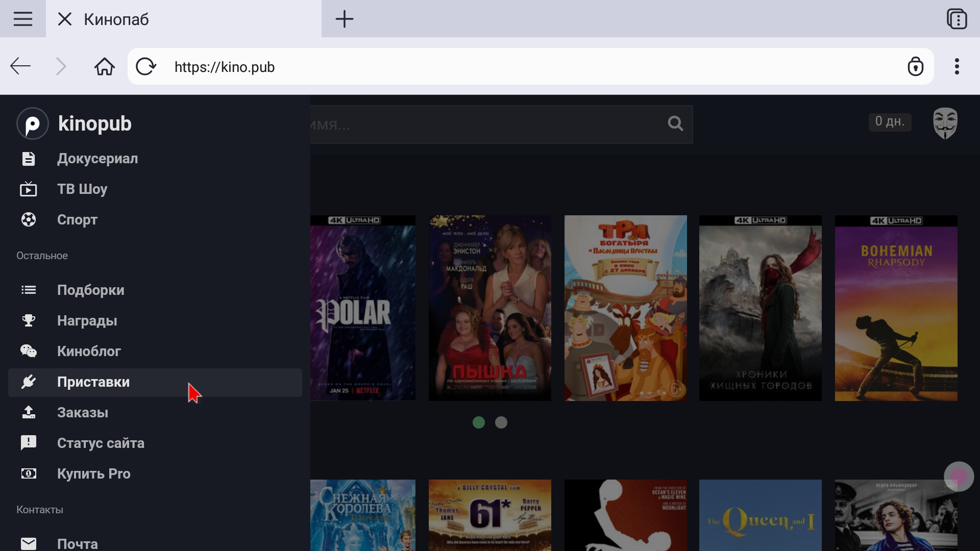Open the browser hamburger menu

(23, 19)
